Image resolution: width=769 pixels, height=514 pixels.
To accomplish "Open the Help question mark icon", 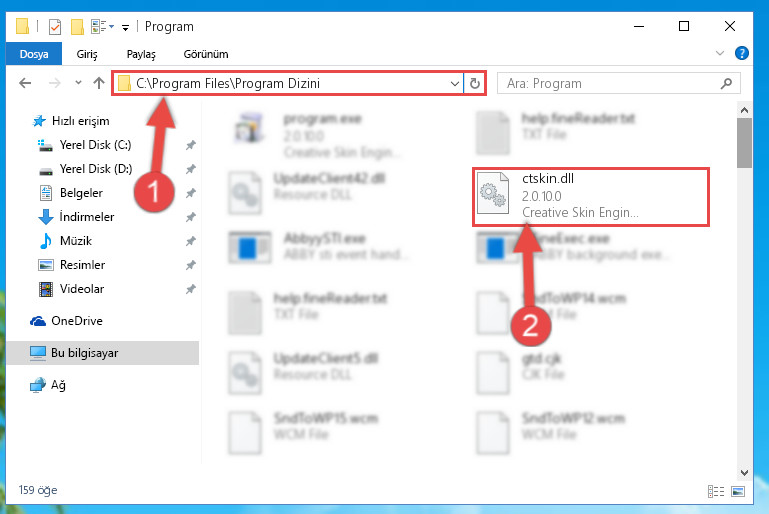I will [x=742, y=53].
